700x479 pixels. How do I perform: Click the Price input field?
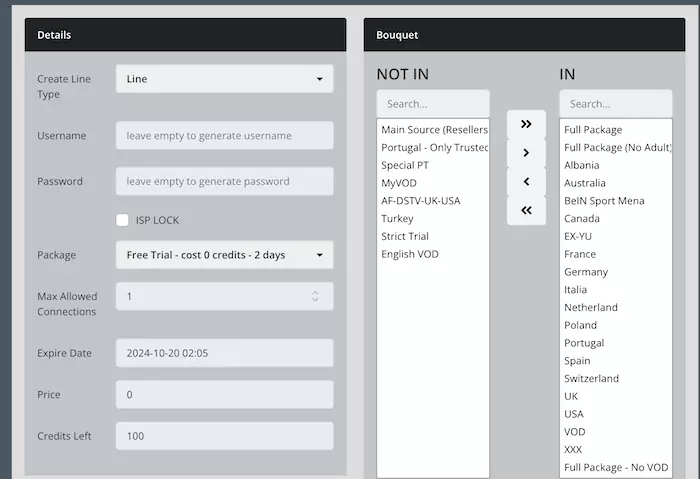pyautogui.click(x=224, y=395)
